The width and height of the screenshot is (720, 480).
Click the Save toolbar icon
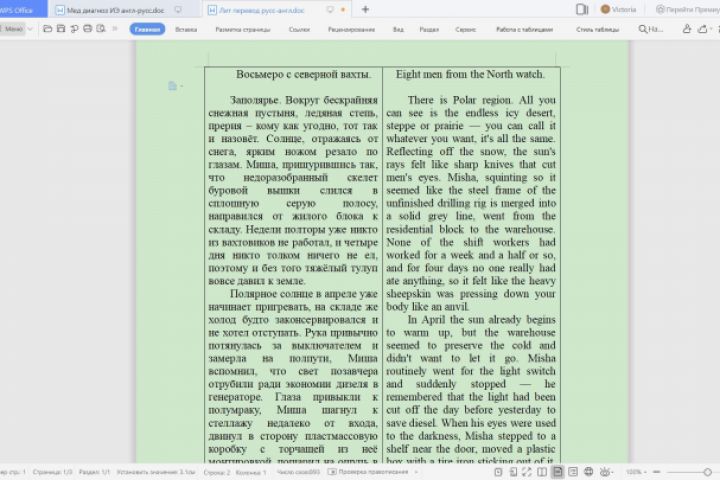(61, 29)
